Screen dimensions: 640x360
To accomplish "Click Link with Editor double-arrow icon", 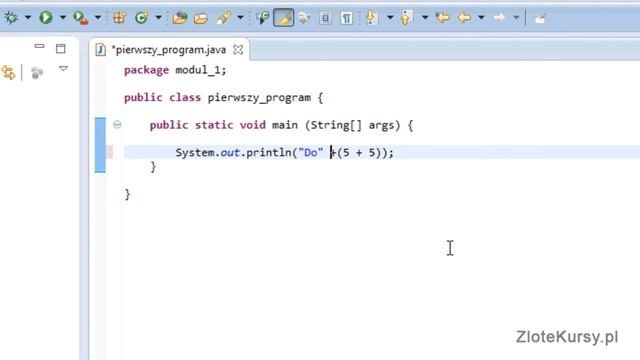I will click(x=8, y=73).
